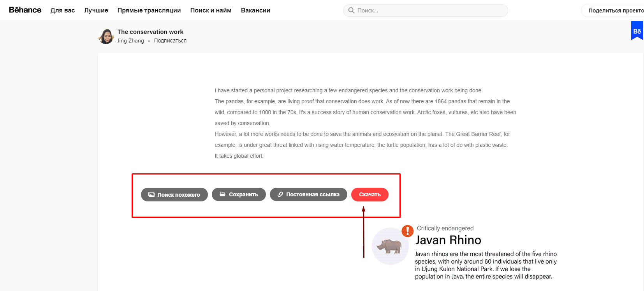Click the blue Bē bookmark badge

[637, 31]
